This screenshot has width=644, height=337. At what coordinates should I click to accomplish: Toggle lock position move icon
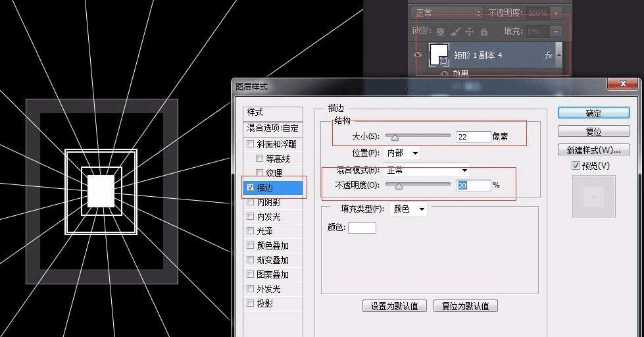pos(469,31)
